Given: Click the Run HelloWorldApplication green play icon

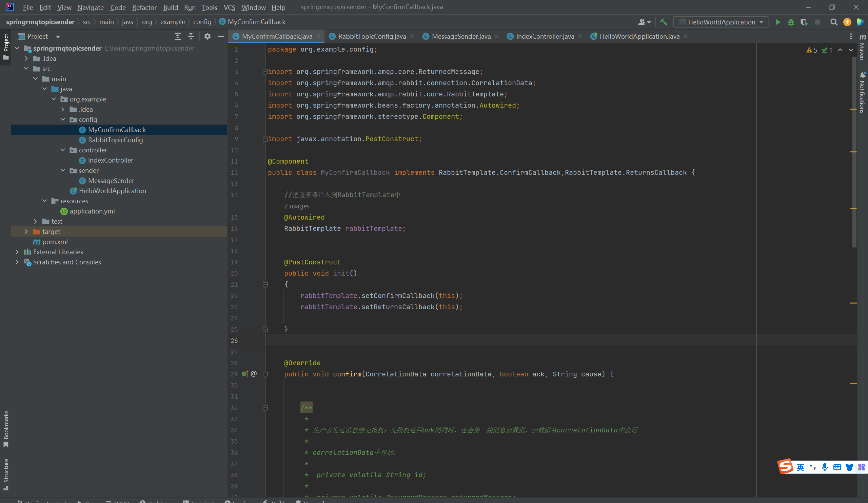Looking at the screenshot, I should pos(777,22).
